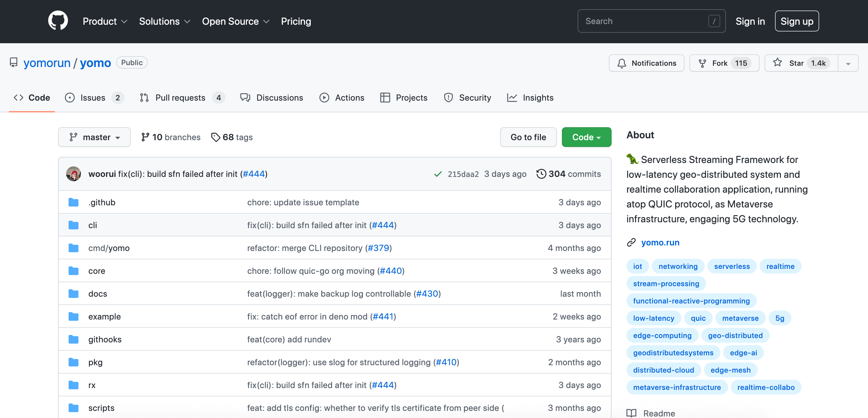This screenshot has height=418, width=868.
Task: Open pull request #379 link in cmd/yomo row
Action: 378,248
